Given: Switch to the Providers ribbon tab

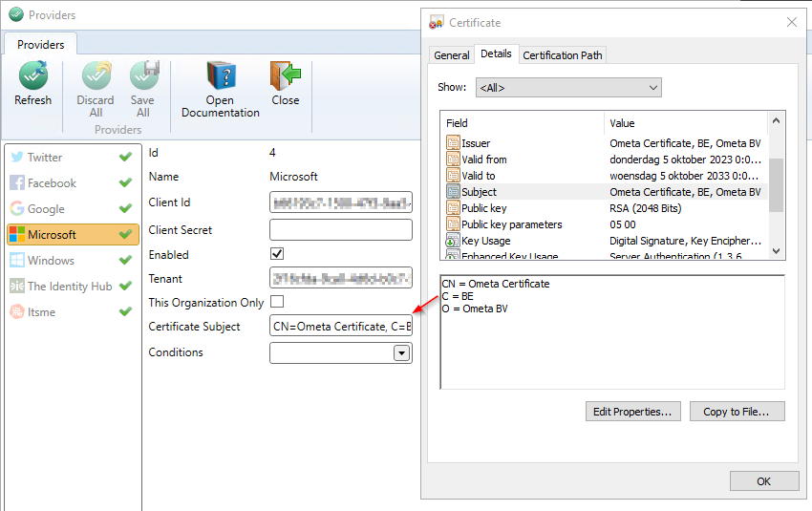Looking at the screenshot, I should (41, 44).
